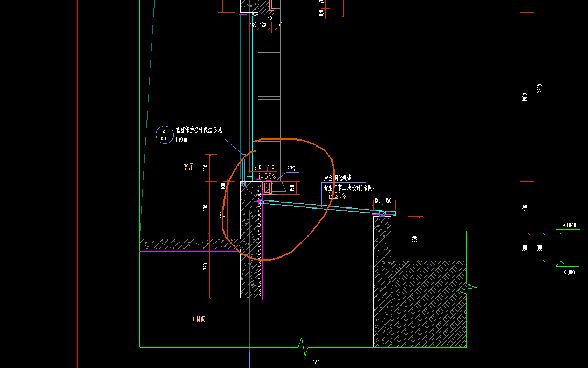Click the -0.300 elevation value

pyautogui.click(x=569, y=272)
